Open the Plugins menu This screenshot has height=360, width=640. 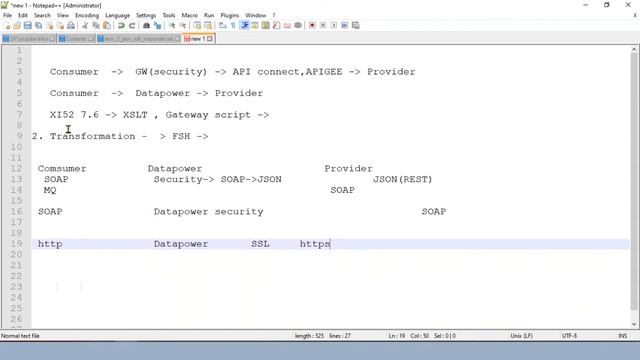point(229,16)
